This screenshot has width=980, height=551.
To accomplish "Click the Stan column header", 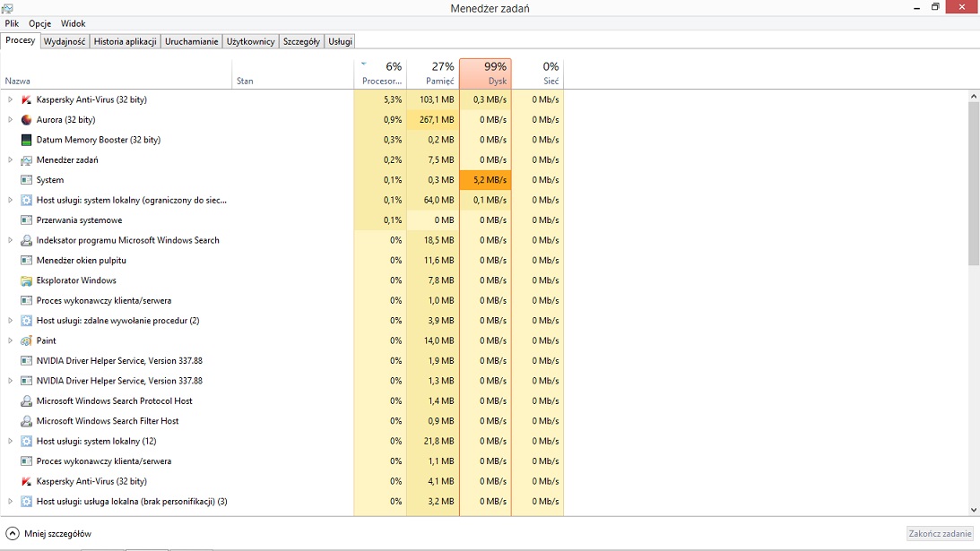I will pyautogui.click(x=292, y=73).
